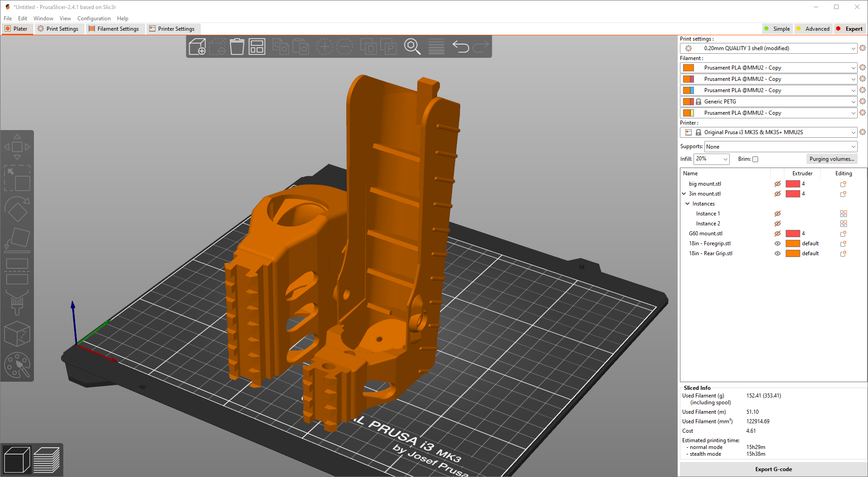Switch to the Print Settings tab
This screenshot has height=477, width=868.
coord(58,28)
